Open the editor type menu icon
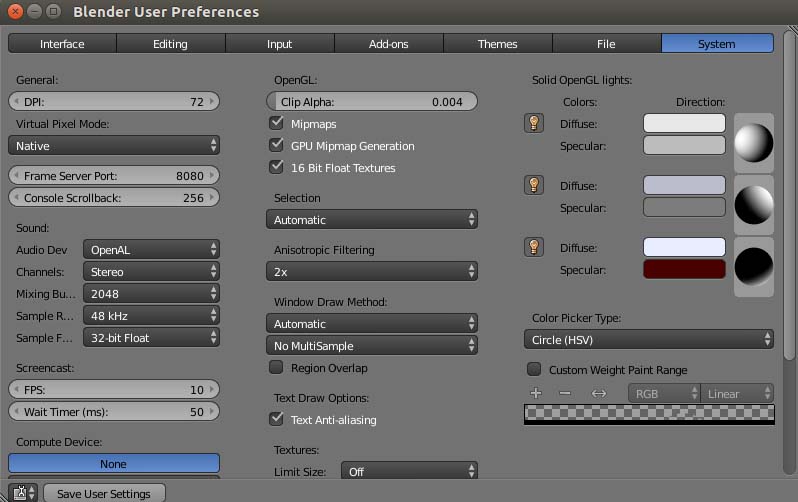The image size is (798, 502). [x=24, y=493]
